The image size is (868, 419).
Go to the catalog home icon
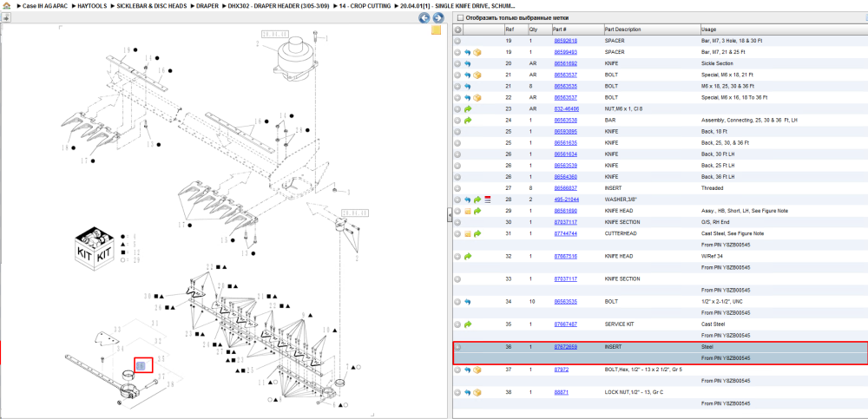[7, 5]
